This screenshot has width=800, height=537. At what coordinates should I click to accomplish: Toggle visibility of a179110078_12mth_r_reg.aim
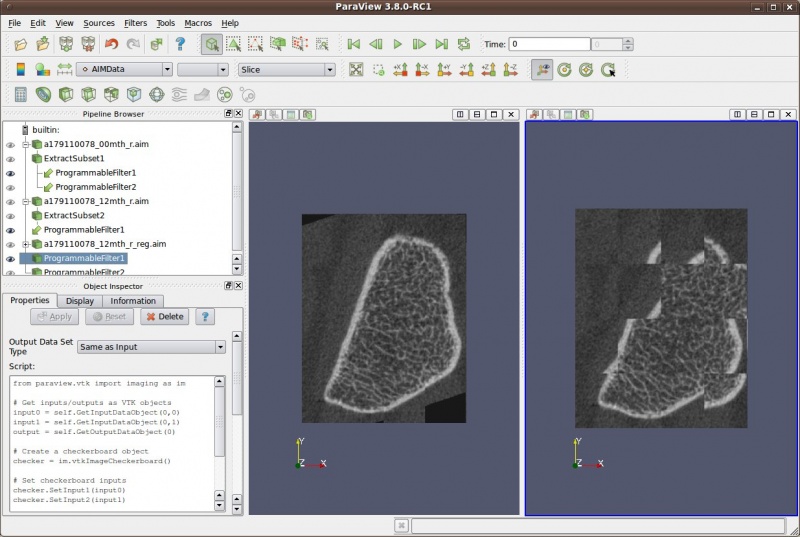10,245
